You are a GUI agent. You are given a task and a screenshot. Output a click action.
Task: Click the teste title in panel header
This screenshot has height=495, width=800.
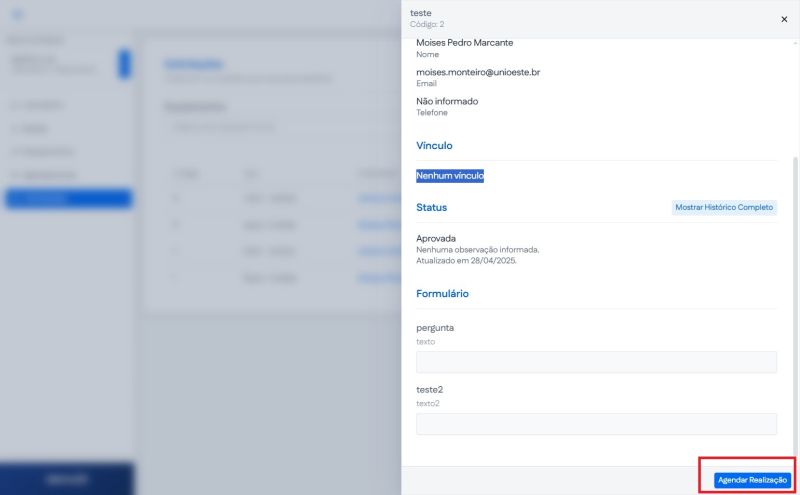click(x=420, y=13)
